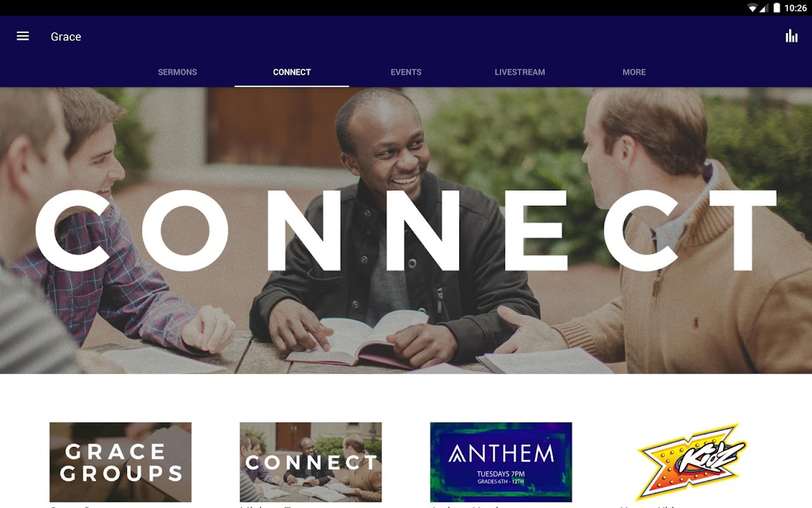Open the now-playing audio bars icon
This screenshot has height=508, width=812.
coord(792,36)
